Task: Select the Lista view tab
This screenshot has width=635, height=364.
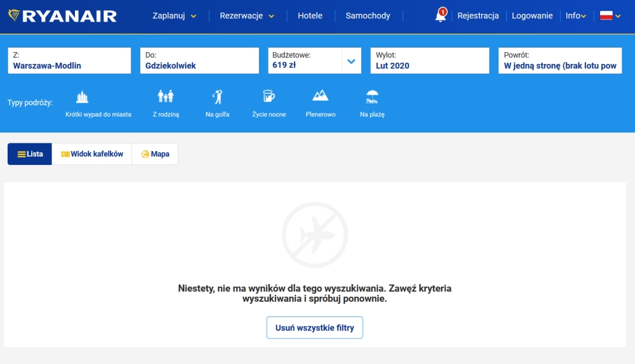Action: coord(30,154)
